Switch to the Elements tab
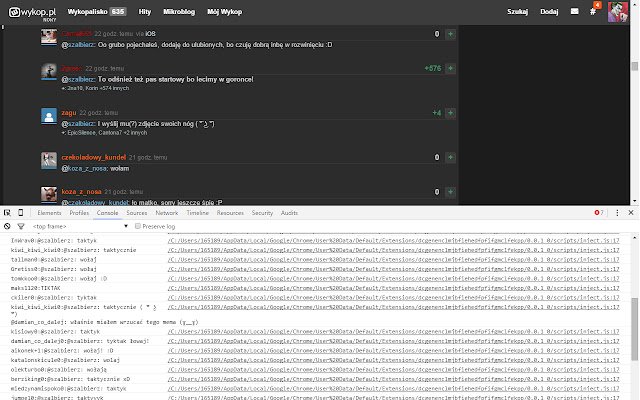Viewport: 640px width, 400px height. (x=49, y=213)
